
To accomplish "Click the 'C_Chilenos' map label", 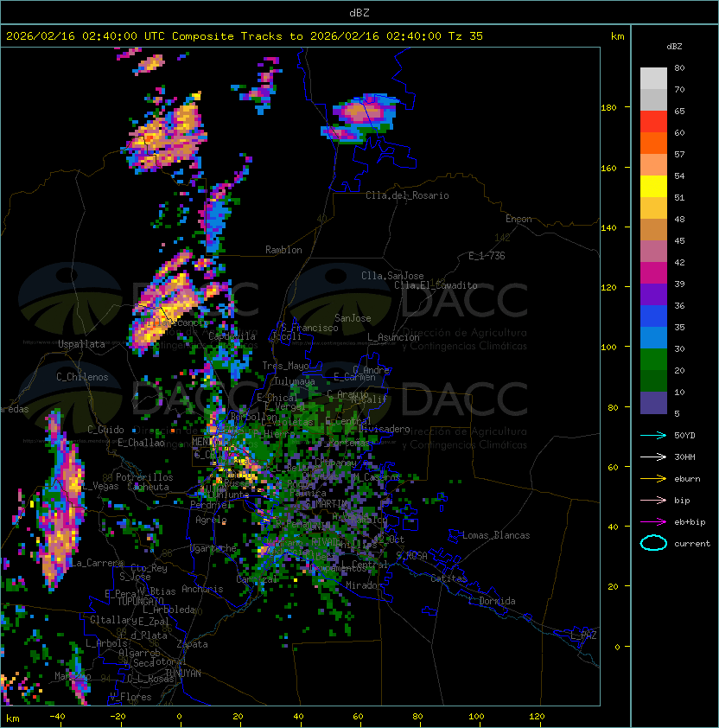I will tap(82, 377).
